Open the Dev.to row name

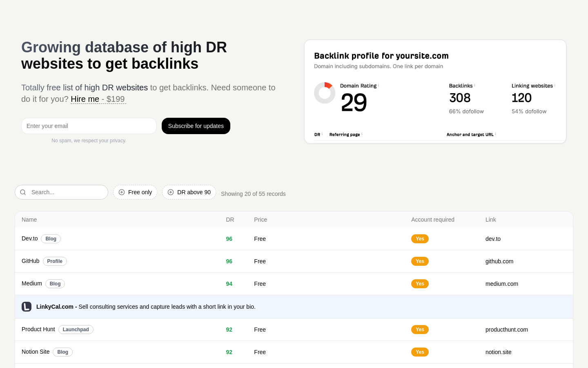click(x=30, y=238)
